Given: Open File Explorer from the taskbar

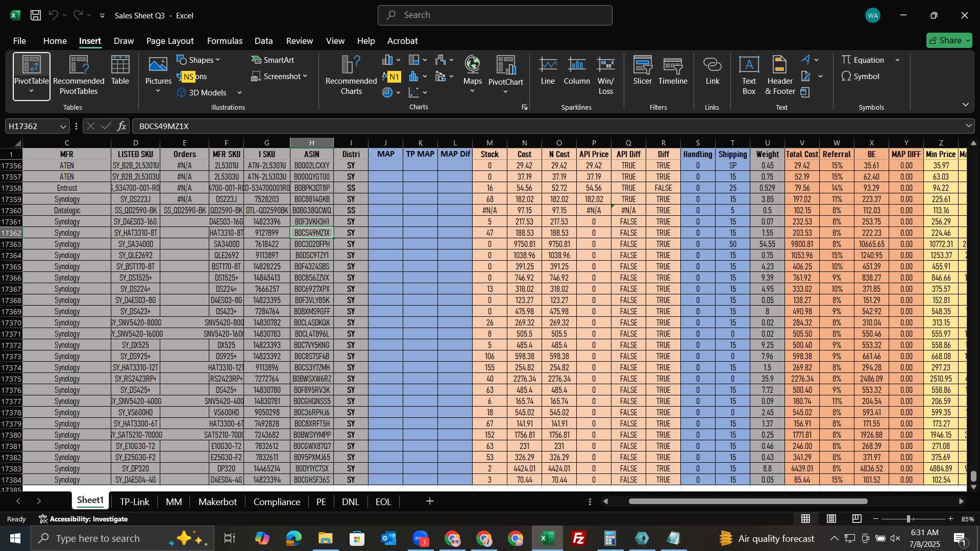Looking at the screenshot, I should (325, 538).
